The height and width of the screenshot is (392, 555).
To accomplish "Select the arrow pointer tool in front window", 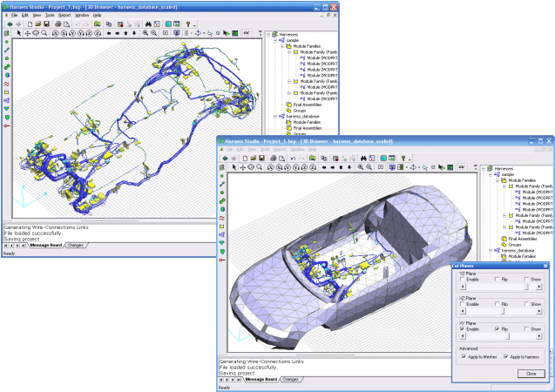I will coord(234,167).
